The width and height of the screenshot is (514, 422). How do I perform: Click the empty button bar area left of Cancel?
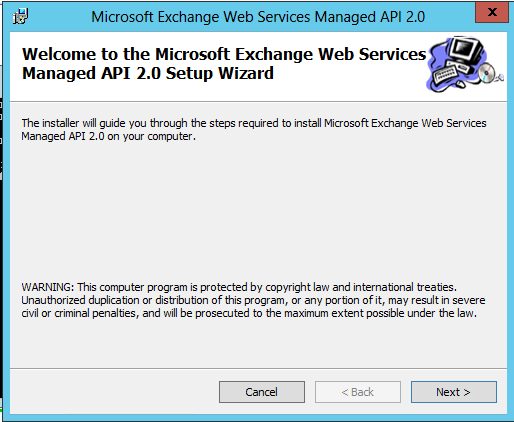click(x=113, y=392)
